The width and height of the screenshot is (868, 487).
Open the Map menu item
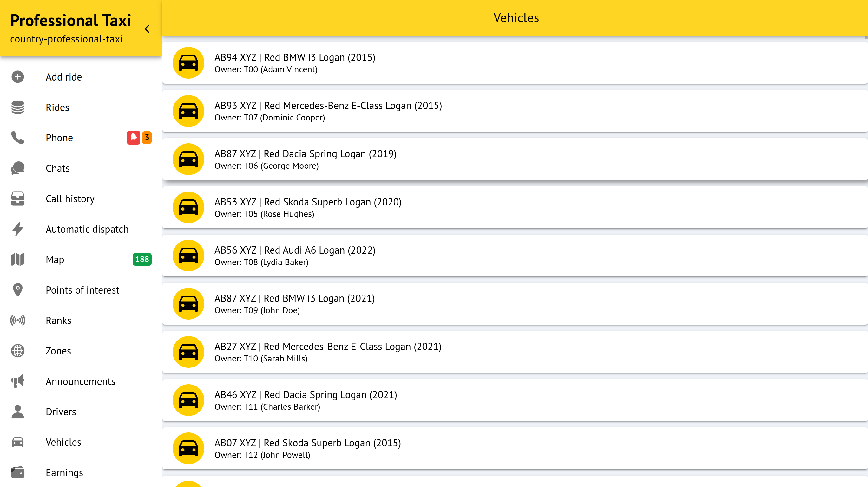(x=55, y=260)
